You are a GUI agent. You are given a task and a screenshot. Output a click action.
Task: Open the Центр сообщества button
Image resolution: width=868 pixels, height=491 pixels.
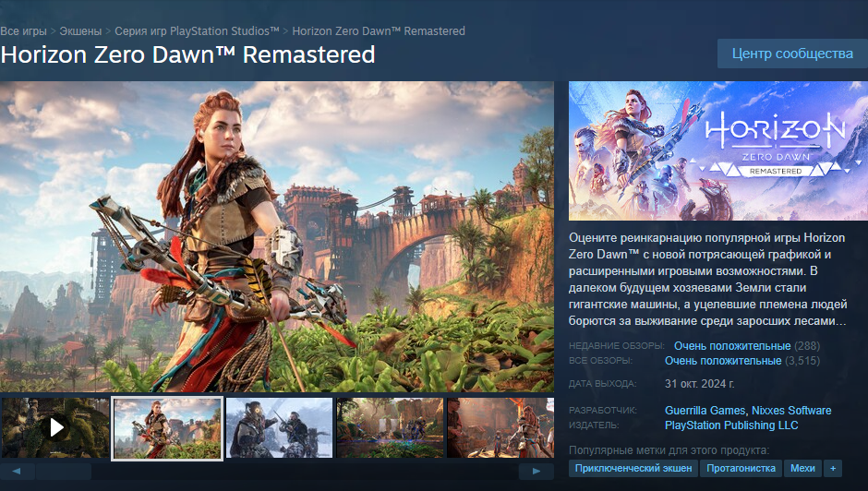(792, 54)
